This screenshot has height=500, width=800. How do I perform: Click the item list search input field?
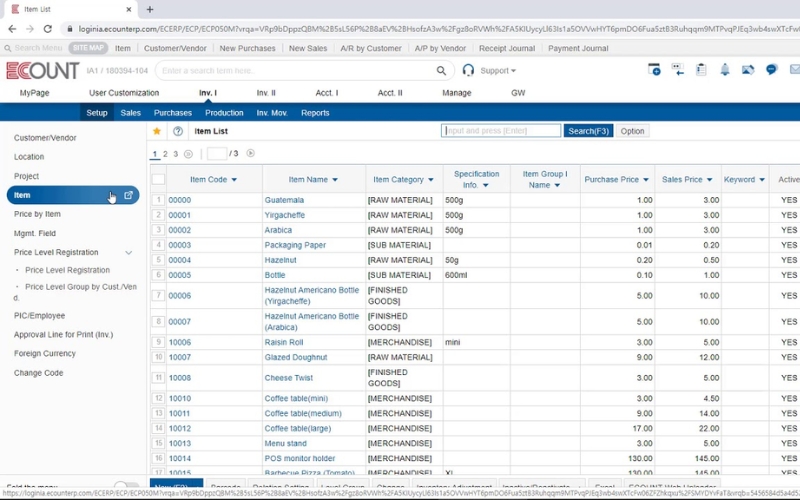pyautogui.click(x=501, y=131)
